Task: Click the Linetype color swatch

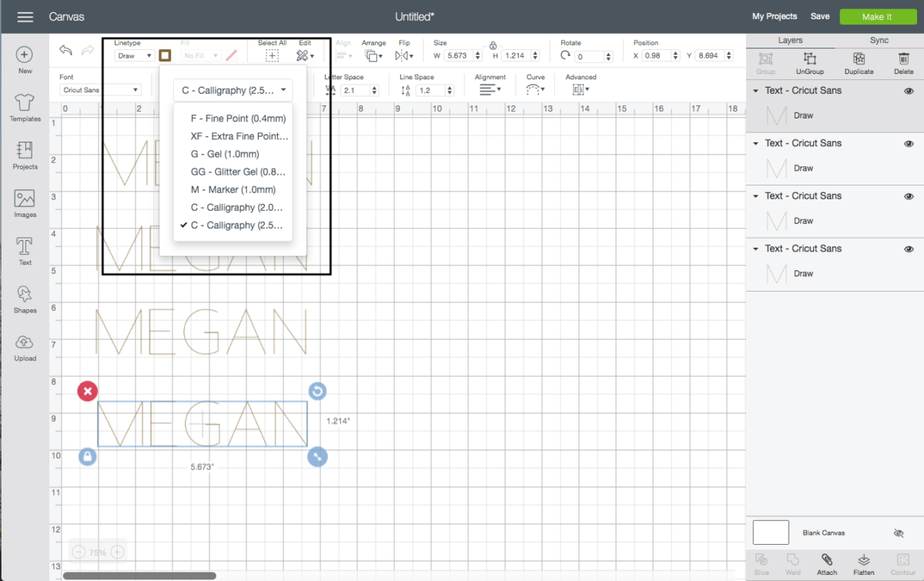Action: [164, 55]
